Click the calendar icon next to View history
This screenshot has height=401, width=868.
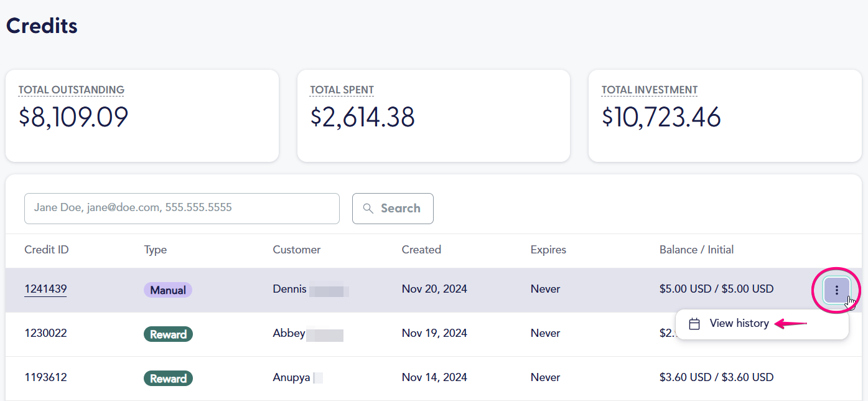pyautogui.click(x=695, y=323)
